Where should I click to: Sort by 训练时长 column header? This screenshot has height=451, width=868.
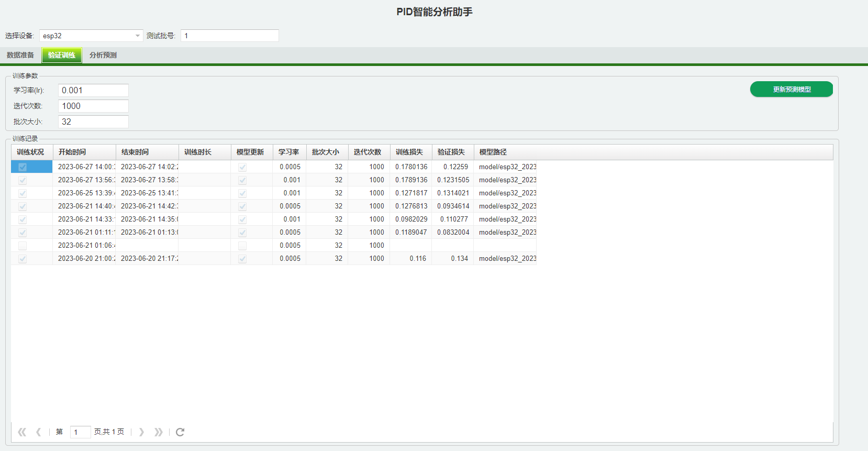[205, 152]
